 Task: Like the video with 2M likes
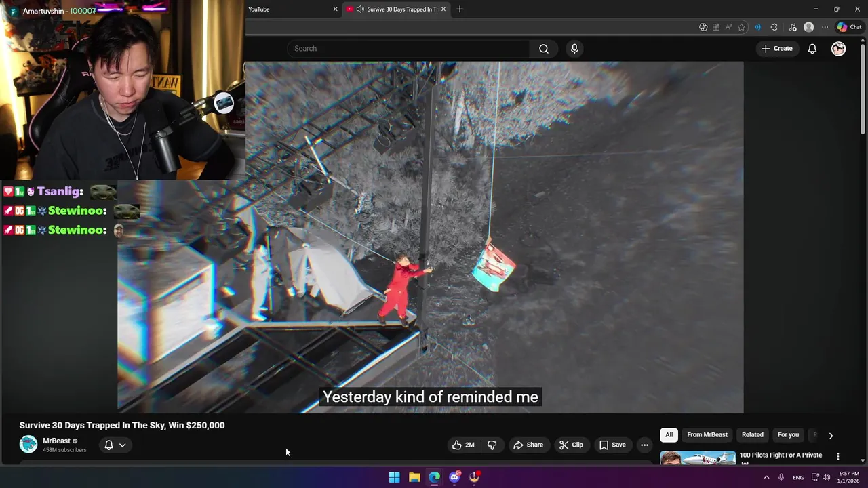click(x=463, y=445)
